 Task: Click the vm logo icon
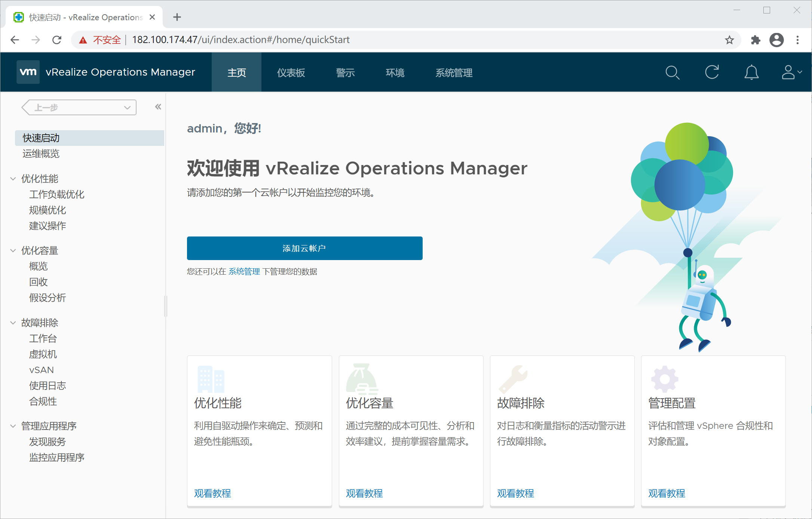point(28,72)
